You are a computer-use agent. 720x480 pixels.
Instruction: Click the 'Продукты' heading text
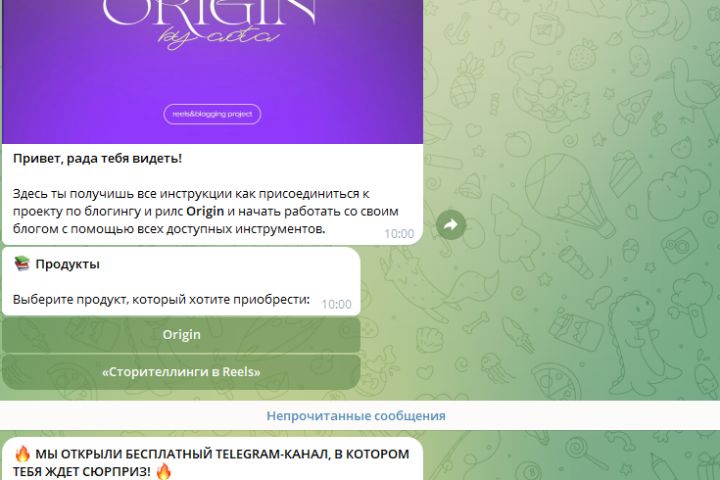coord(68,264)
